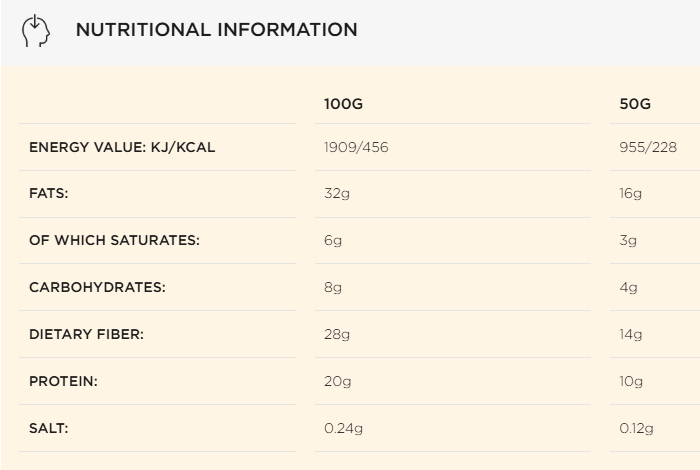Click the 6g saturates value

(x=333, y=241)
